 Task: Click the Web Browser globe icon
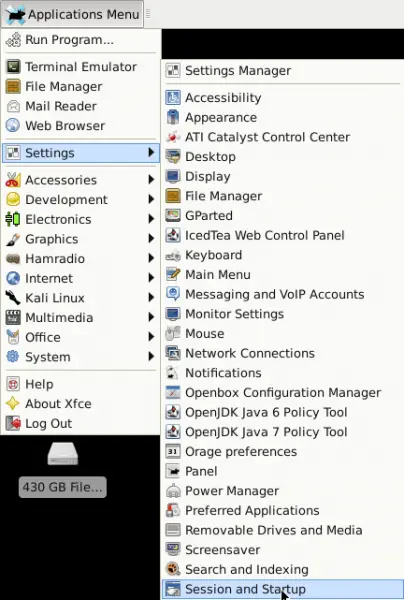pos(13,126)
